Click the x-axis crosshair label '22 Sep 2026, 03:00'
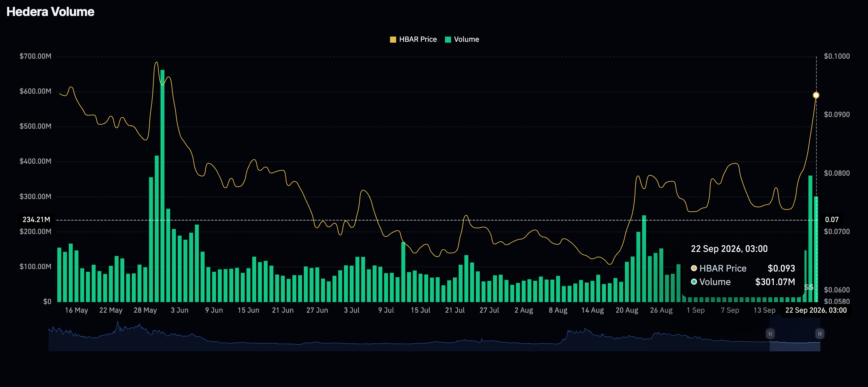Viewport: 868px width, 387px height. (x=816, y=311)
